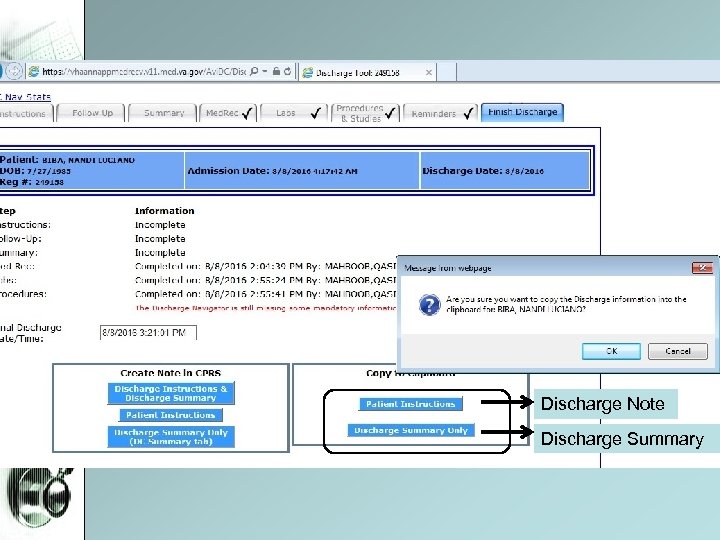Screen dimensions: 720x540
Task: Click Discharge Summary Only copy-to-clipboard button
Action: [411, 430]
